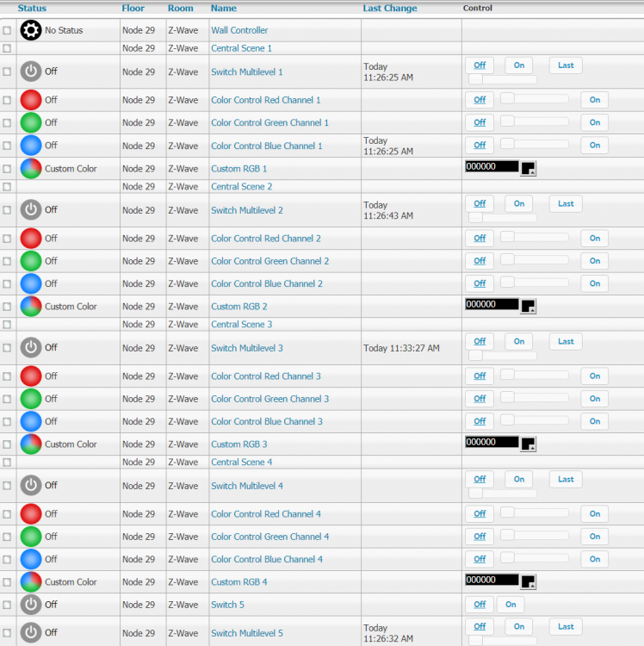Open the color picker dropdown for Custom RGB 3
This screenshot has height=646, width=644.
click(529, 444)
